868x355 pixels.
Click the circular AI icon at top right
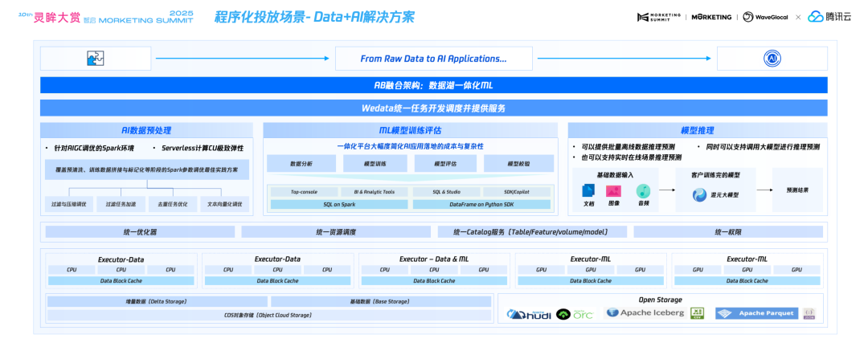pyautogui.click(x=772, y=59)
